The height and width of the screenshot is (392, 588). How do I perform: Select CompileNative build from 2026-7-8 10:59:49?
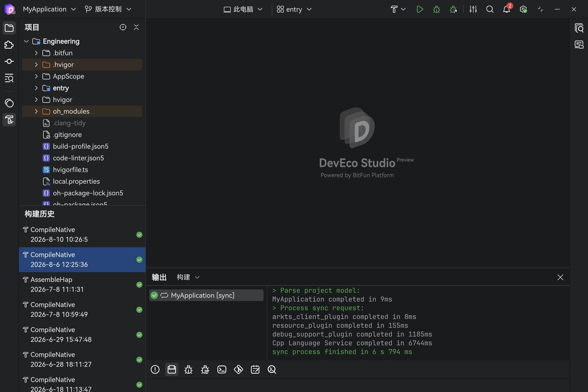[x=82, y=310]
